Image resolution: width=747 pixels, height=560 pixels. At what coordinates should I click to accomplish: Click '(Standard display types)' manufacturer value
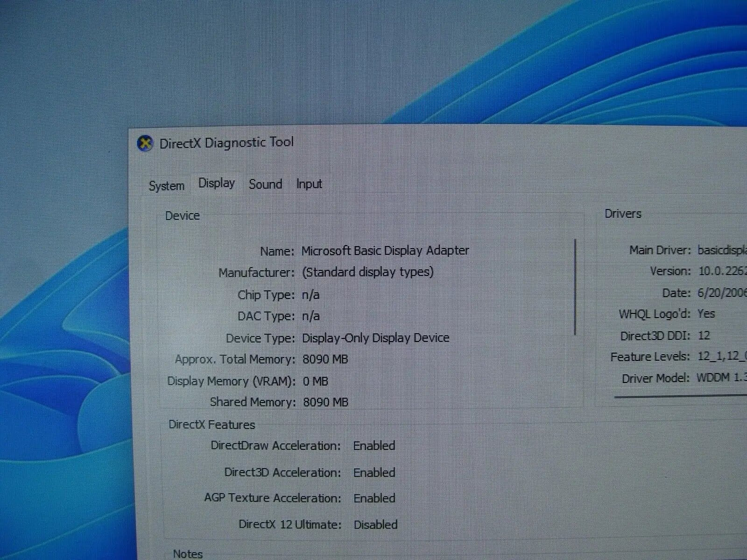coord(368,272)
